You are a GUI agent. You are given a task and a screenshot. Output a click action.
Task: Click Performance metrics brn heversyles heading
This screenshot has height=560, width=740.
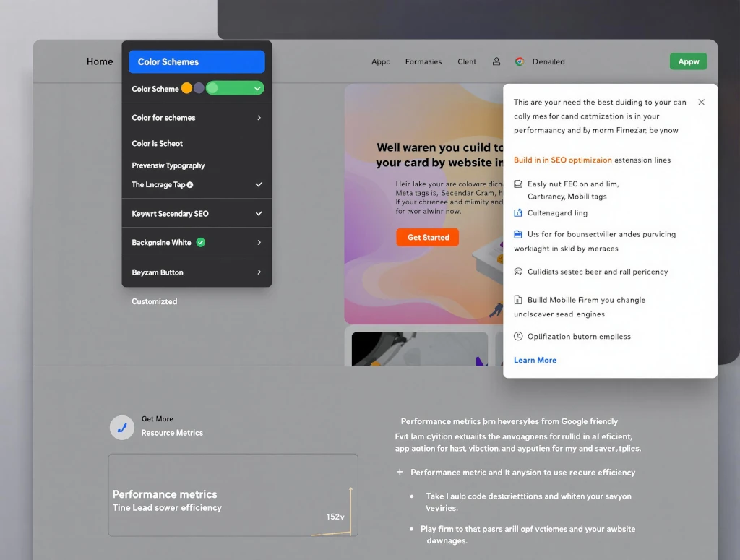(x=509, y=421)
